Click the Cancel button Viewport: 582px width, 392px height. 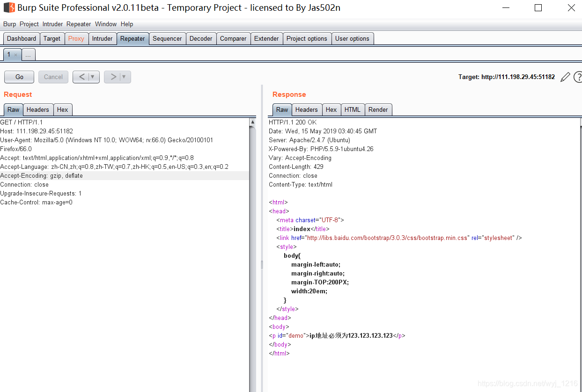point(53,77)
